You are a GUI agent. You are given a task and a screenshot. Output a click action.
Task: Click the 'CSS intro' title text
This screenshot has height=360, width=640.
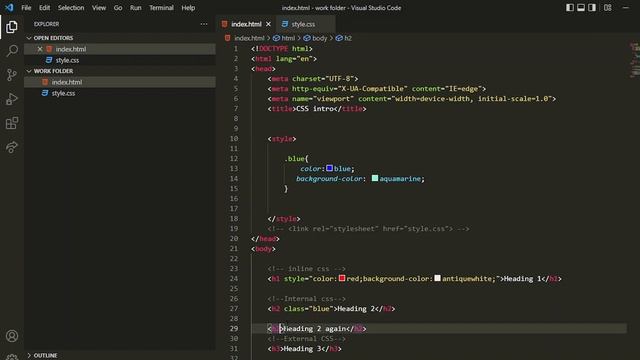click(315, 109)
